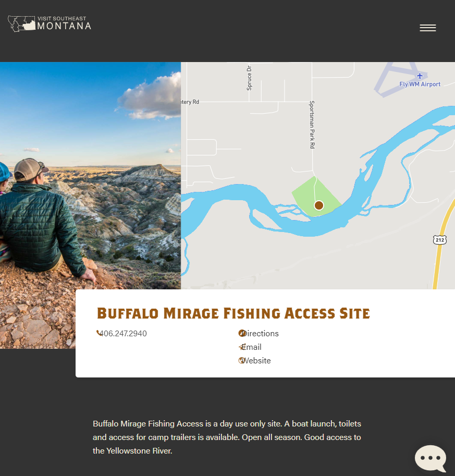Viewport: 455px width, 476px height.
Task: Click the Highway 212 shield marker
Action: click(x=439, y=240)
